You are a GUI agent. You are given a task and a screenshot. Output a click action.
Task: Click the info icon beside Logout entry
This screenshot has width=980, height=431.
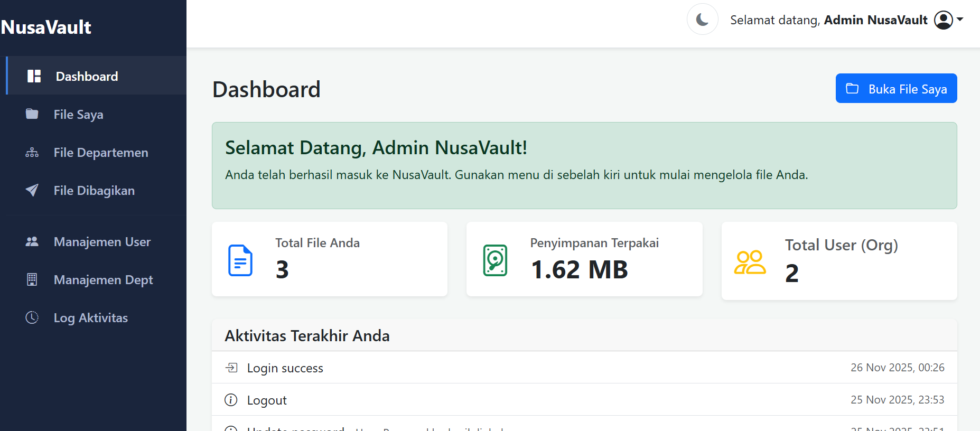pos(231,400)
